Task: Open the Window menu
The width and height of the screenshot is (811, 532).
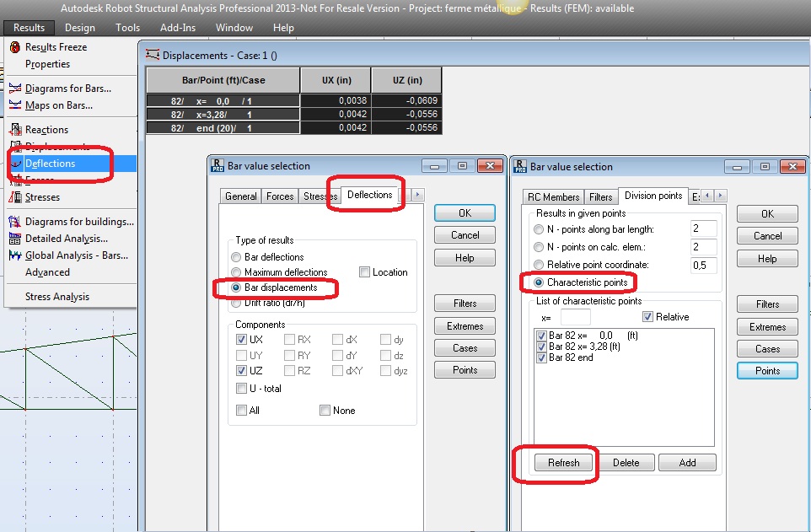Action: (x=234, y=28)
